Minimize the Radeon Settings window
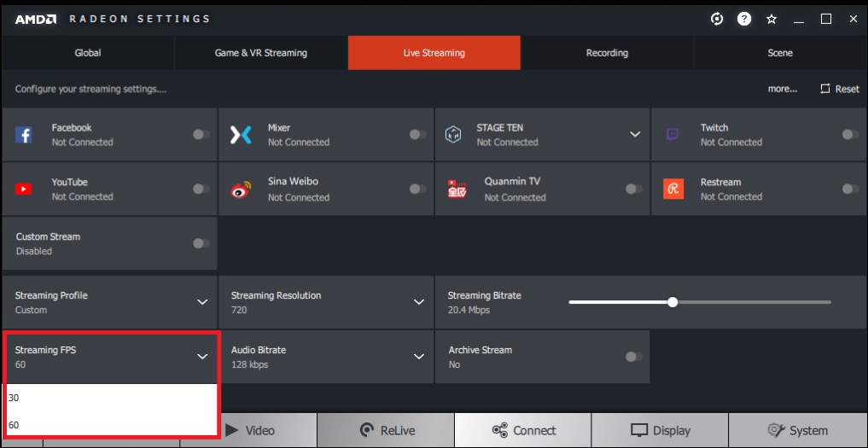Image resolution: width=868 pixels, height=448 pixels. (x=798, y=22)
